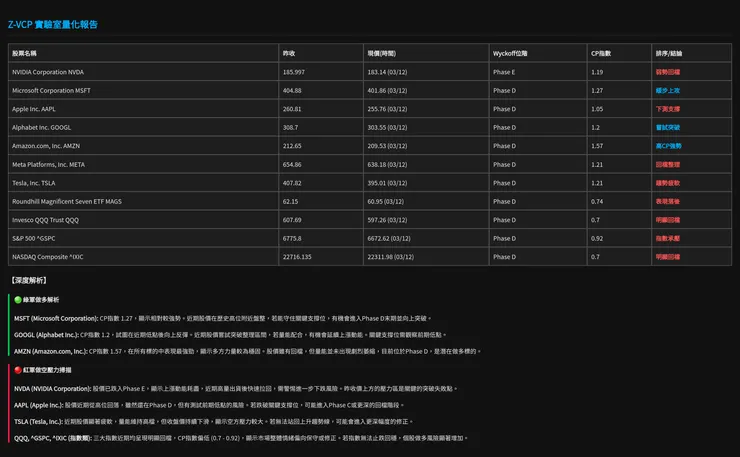The image size is (740, 457).
Task: Click QQQ current price 597.26 (03/12)
Action: (387, 220)
